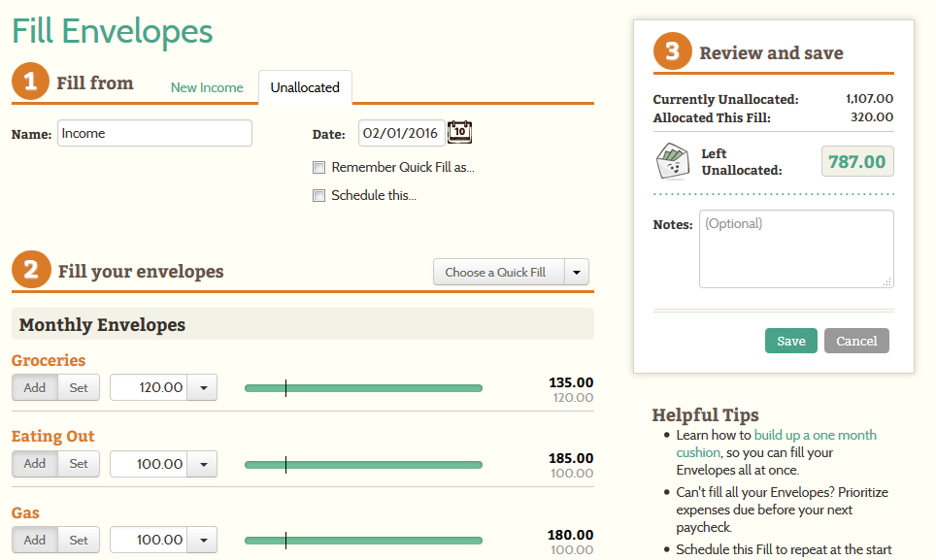The image size is (936, 560).
Task: Click the Gas green progress bar
Action: click(x=363, y=541)
